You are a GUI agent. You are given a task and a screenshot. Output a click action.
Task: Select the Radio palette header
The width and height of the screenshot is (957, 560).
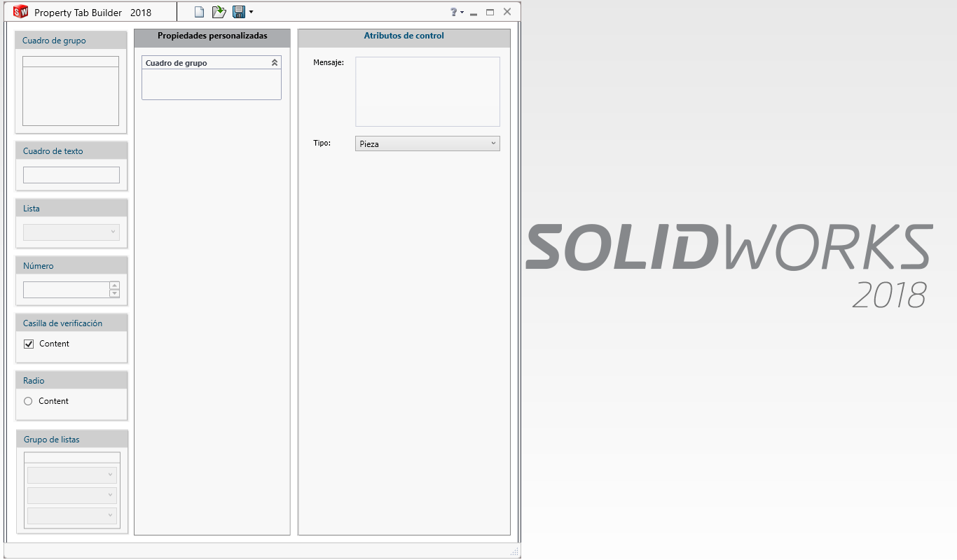(71, 381)
